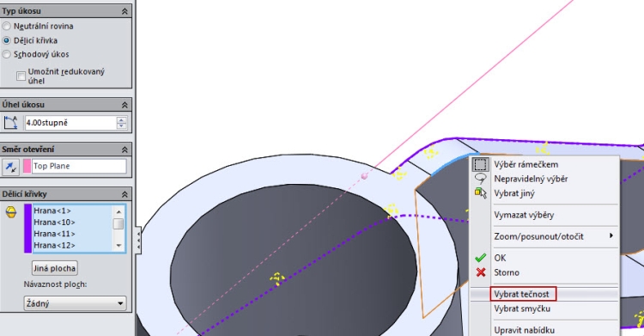
Task: Click the edge list scrollbar thumb
Action: (x=118, y=223)
